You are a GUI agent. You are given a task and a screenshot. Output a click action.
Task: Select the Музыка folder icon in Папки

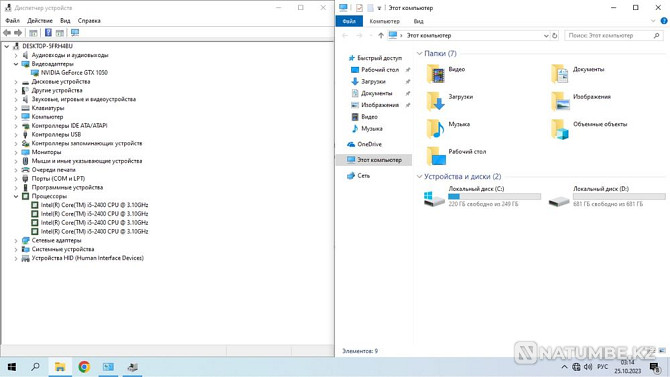[435, 129]
